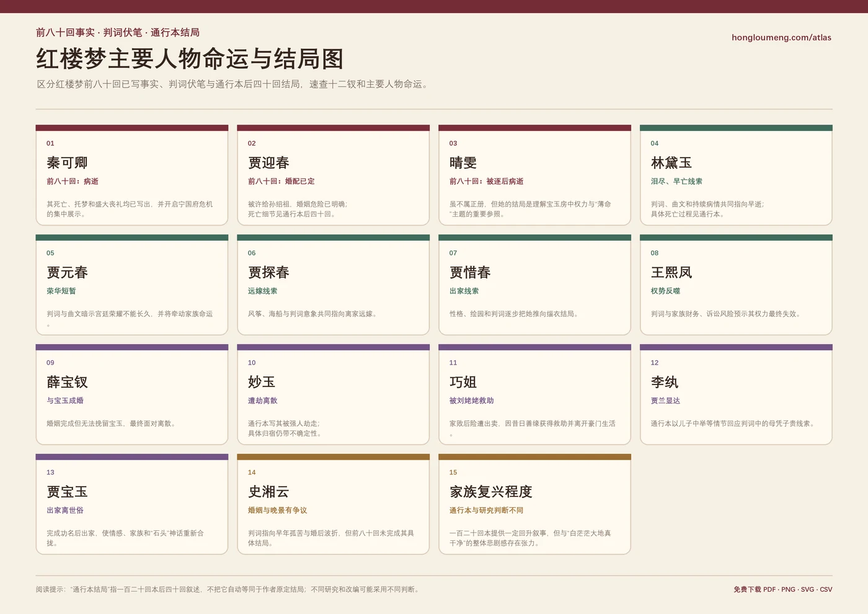The height and width of the screenshot is (614, 868).
Task: Click the 与宝玉成婚 status label
Action: point(65,401)
